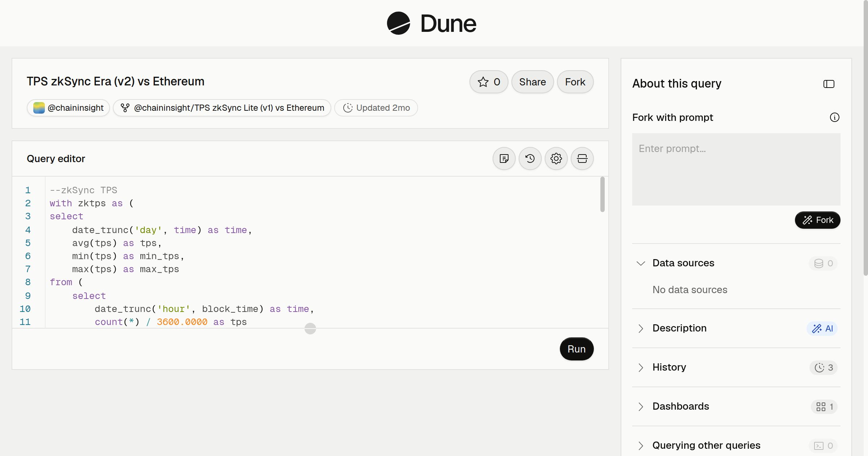This screenshot has height=456, width=868.
Task: Toggle editor layout icon
Action: [582, 159]
